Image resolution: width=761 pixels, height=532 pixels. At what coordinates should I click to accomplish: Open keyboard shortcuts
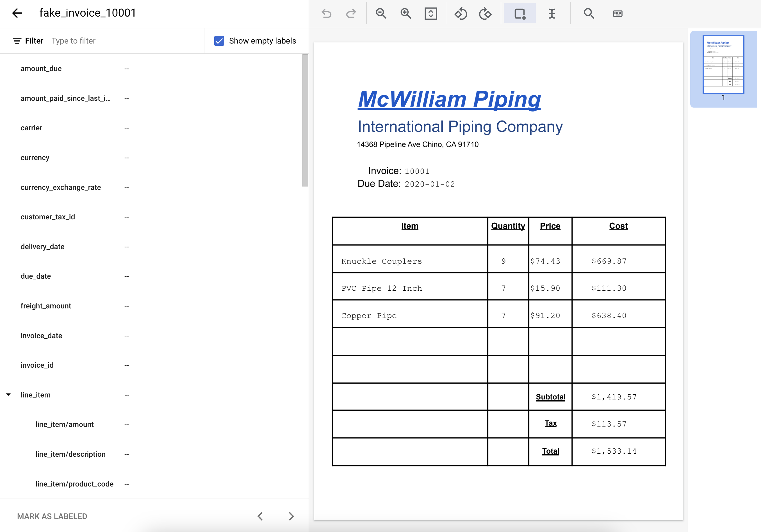coord(618,13)
